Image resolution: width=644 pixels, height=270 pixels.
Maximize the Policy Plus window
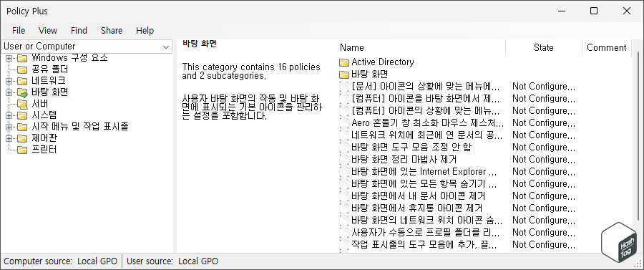[x=593, y=11]
